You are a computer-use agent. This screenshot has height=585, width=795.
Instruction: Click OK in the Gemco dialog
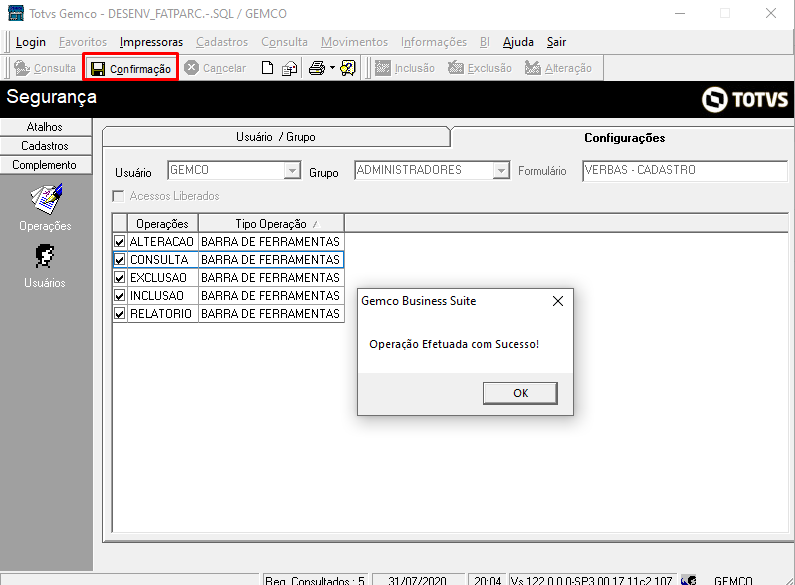click(520, 393)
